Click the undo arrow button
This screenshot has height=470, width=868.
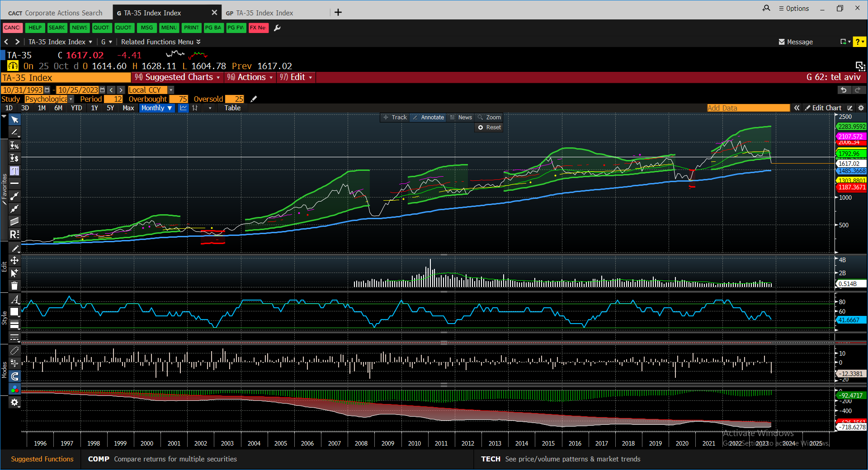[x=843, y=90]
